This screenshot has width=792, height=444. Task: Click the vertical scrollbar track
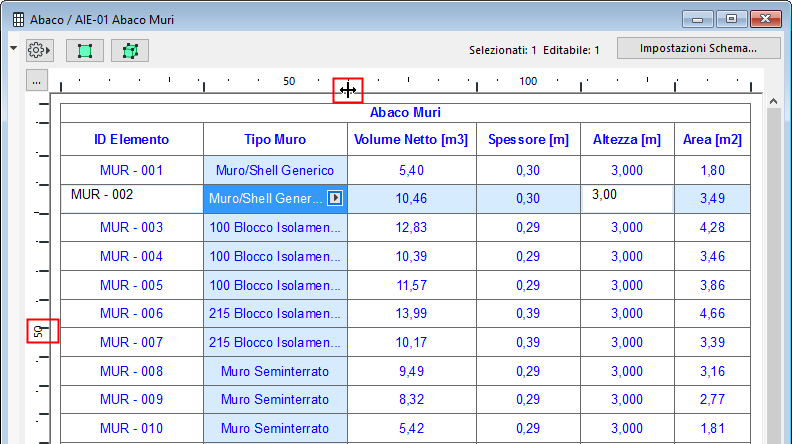point(773,276)
